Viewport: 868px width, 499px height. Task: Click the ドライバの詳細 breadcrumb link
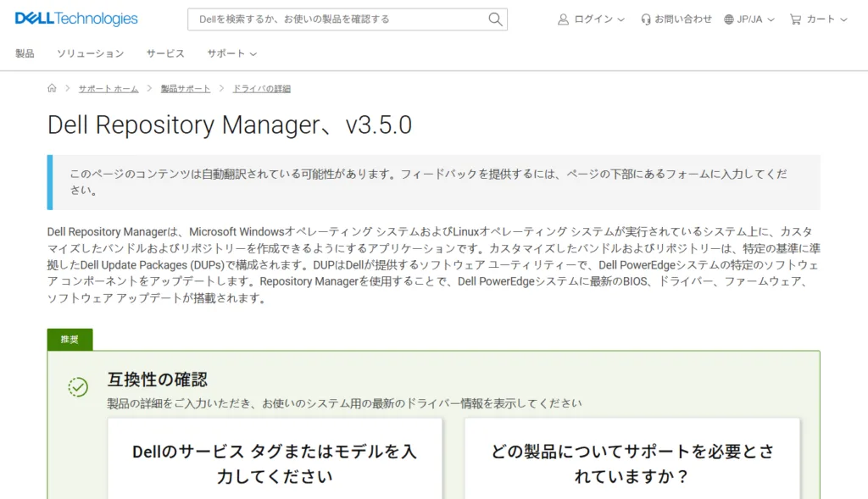261,89
